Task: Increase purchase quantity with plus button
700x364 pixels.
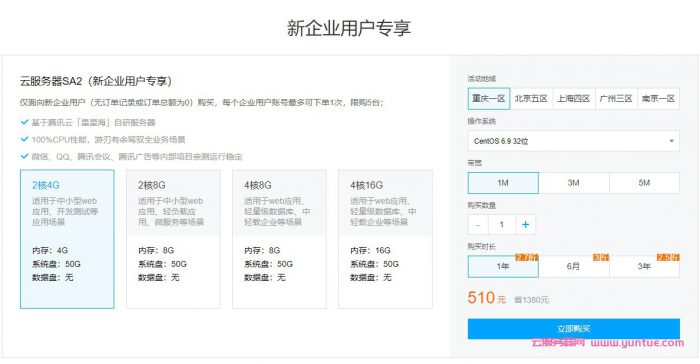Action: click(525, 225)
